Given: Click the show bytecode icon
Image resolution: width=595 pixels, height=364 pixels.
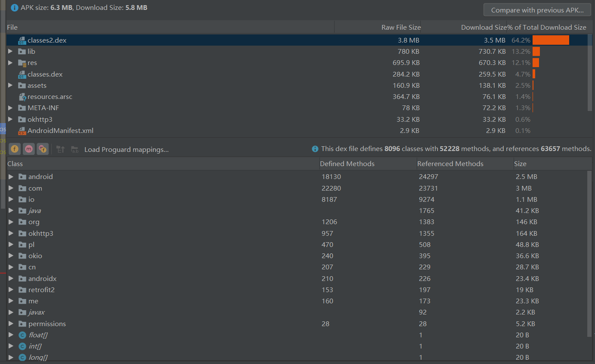Looking at the screenshot, I should click(x=61, y=149).
